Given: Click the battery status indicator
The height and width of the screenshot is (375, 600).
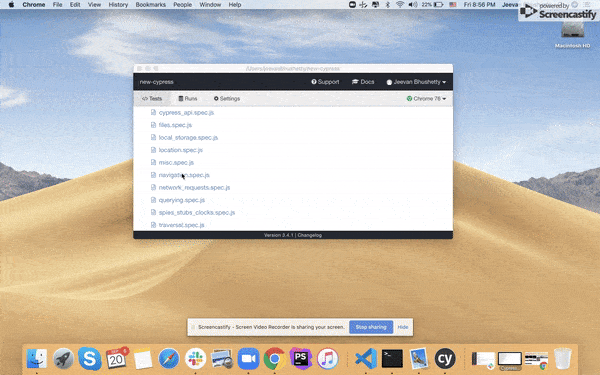Looking at the screenshot, I should click(432, 5).
